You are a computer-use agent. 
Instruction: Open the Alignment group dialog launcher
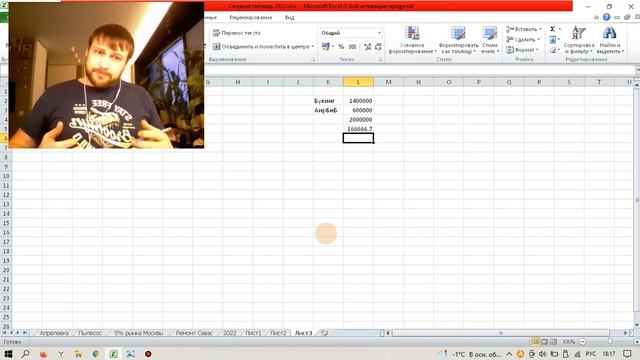tap(313, 60)
